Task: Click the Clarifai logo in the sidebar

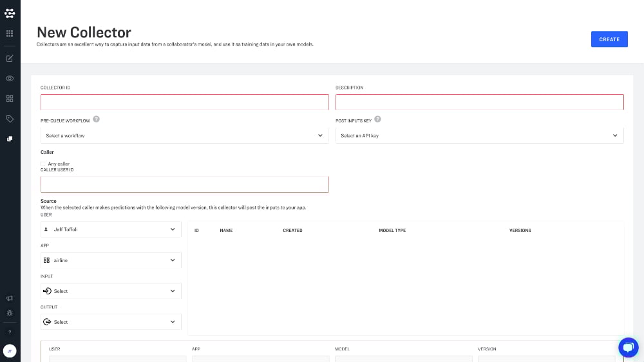Action: click(10, 13)
